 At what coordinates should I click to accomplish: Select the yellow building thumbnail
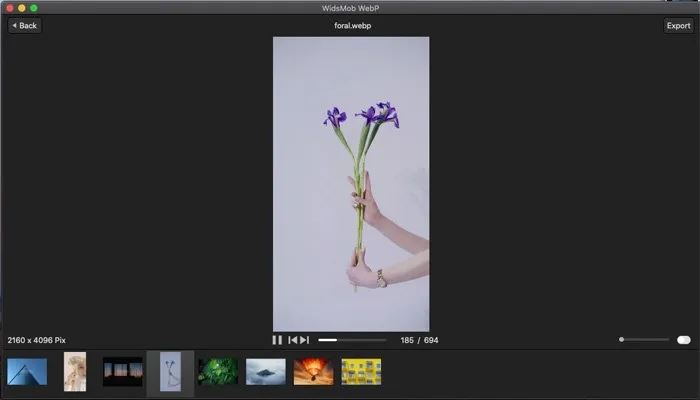click(x=361, y=371)
